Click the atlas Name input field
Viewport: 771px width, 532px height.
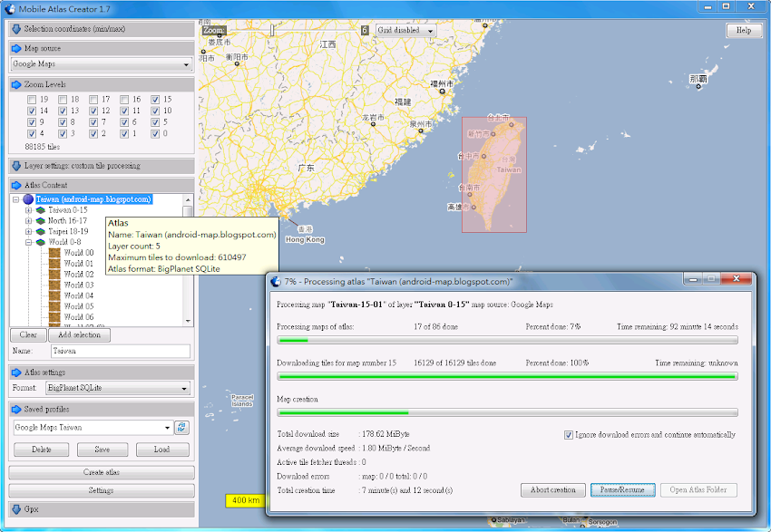coord(120,351)
